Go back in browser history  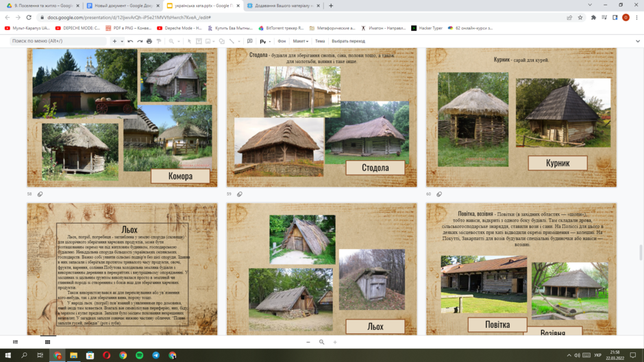click(7, 17)
